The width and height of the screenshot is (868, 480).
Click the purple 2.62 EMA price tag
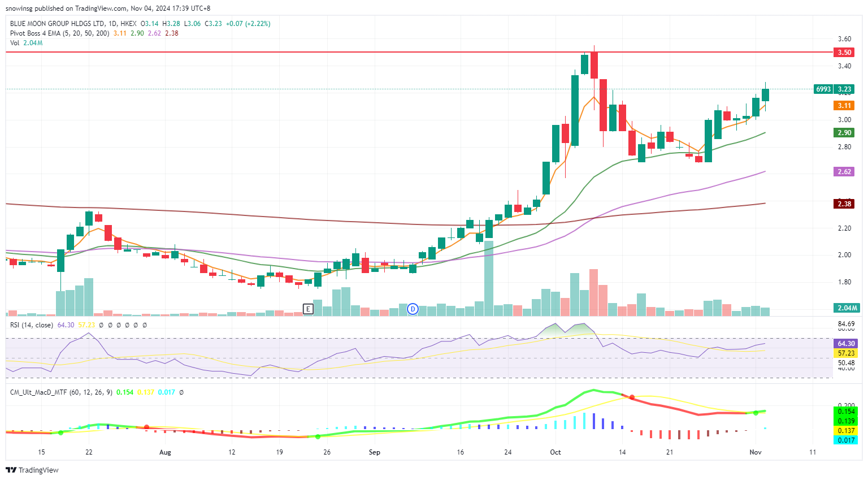844,171
